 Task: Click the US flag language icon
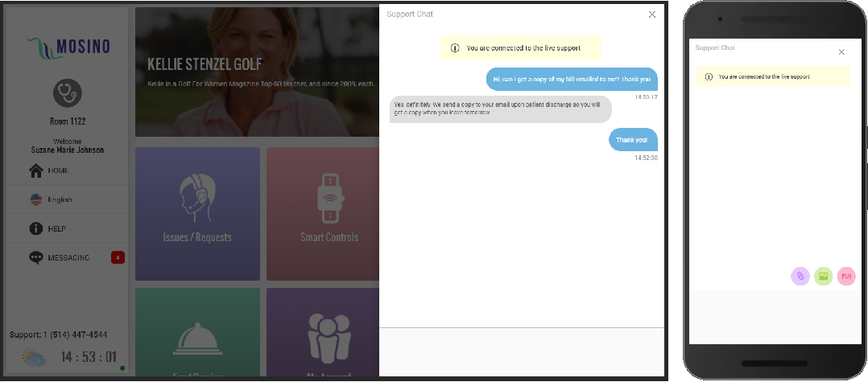(x=35, y=199)
